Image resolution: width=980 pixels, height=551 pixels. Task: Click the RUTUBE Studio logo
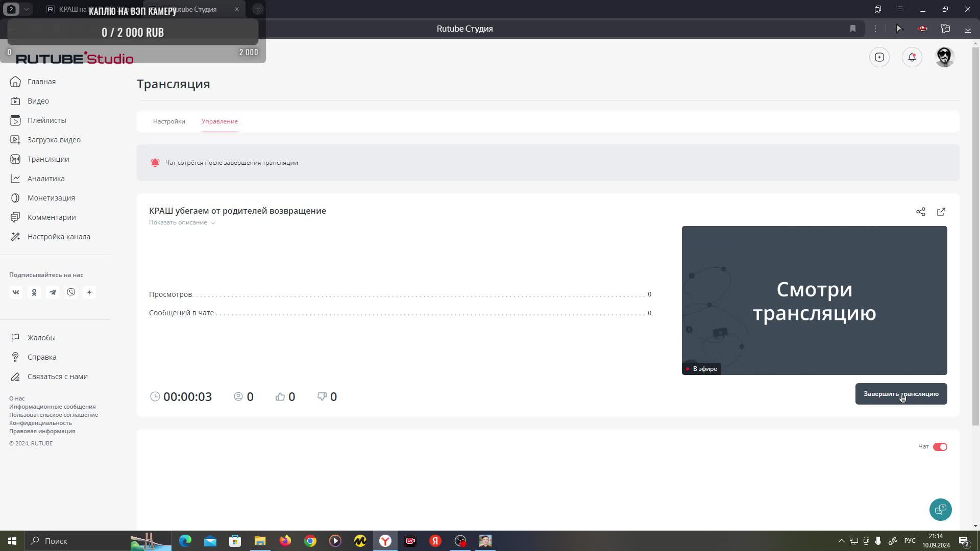75,58
